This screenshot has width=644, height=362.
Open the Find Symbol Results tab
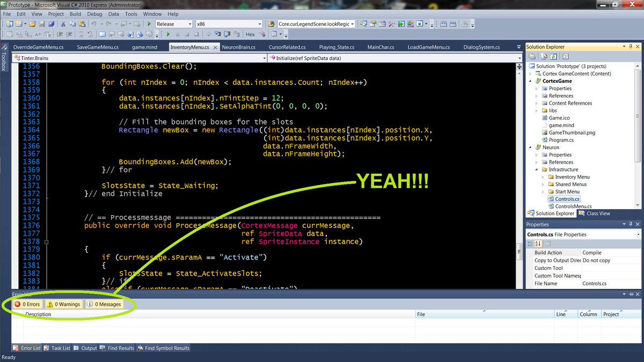(x=163, y=348)
